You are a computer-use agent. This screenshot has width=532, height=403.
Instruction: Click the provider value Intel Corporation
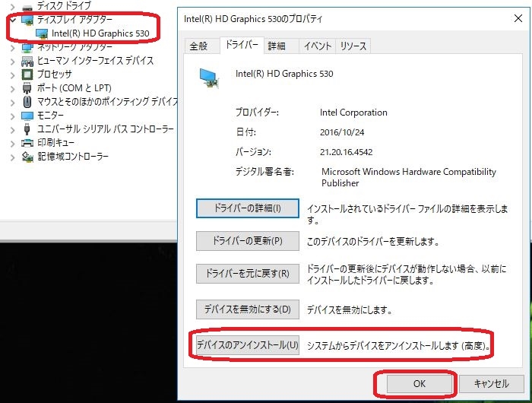[353, 113]
